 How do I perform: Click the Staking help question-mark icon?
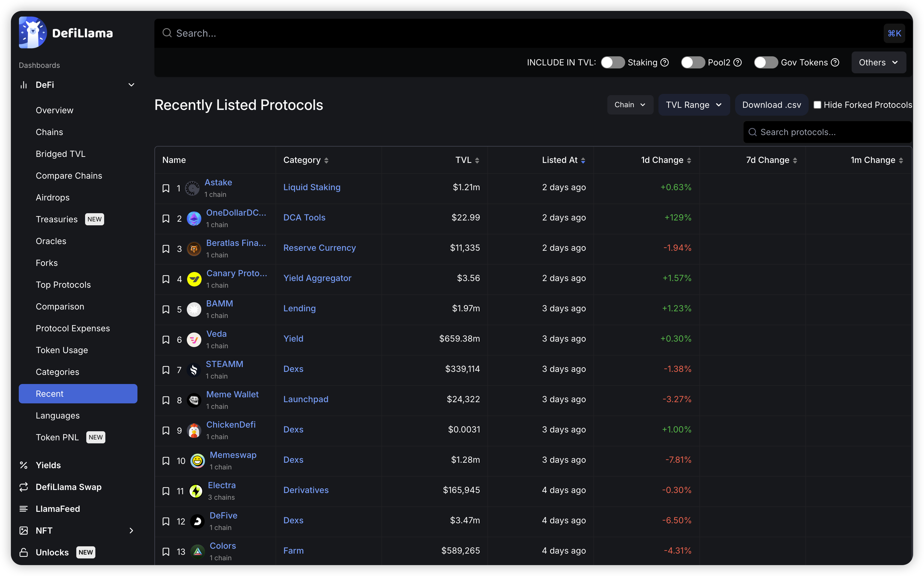665,62
